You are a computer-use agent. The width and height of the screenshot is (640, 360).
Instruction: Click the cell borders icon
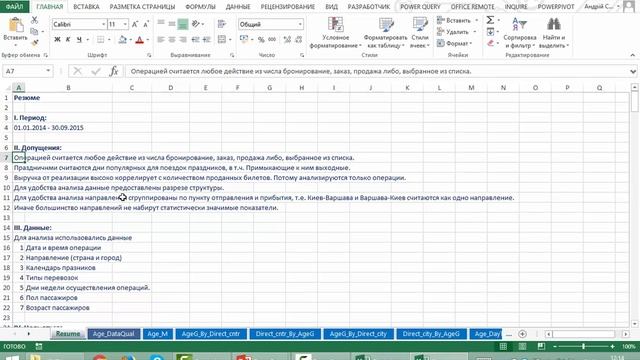100,40
